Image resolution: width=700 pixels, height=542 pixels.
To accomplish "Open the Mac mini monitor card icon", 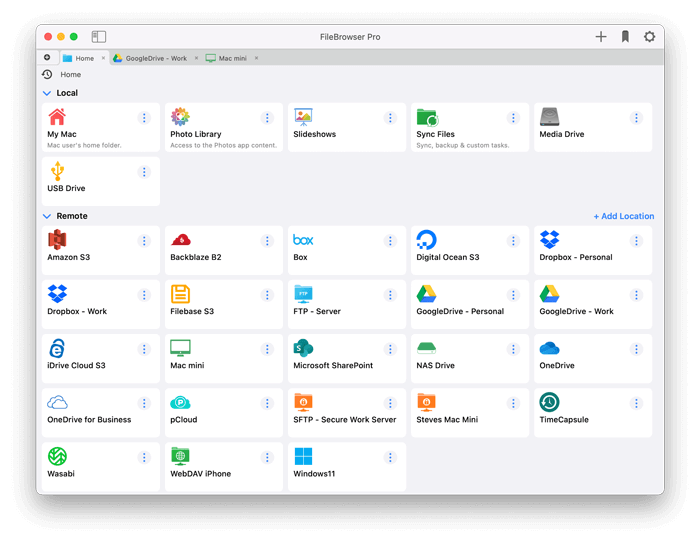I will (x=180, y=348).
